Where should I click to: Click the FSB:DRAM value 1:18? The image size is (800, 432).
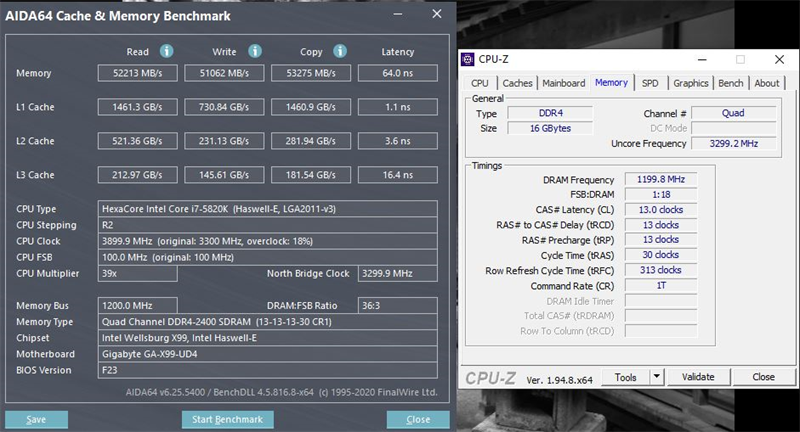coord(661,195)
